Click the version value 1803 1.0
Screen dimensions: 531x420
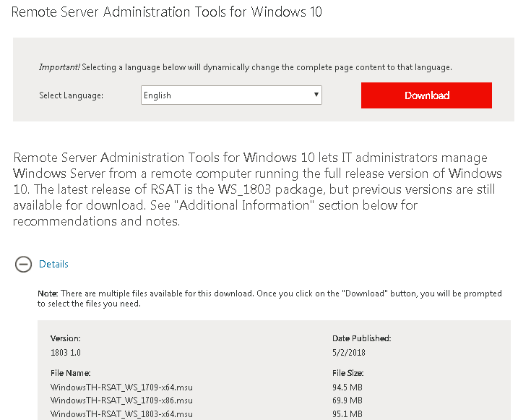(x=66, y=353)
